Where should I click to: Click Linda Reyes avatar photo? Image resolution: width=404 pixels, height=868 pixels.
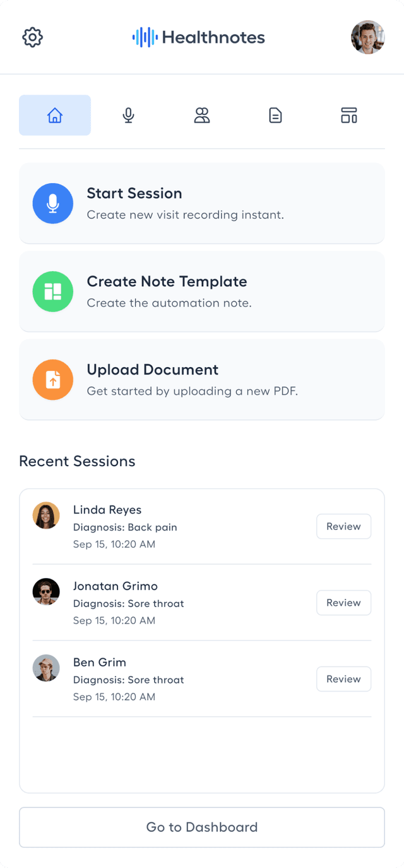[x=46, y=515]
